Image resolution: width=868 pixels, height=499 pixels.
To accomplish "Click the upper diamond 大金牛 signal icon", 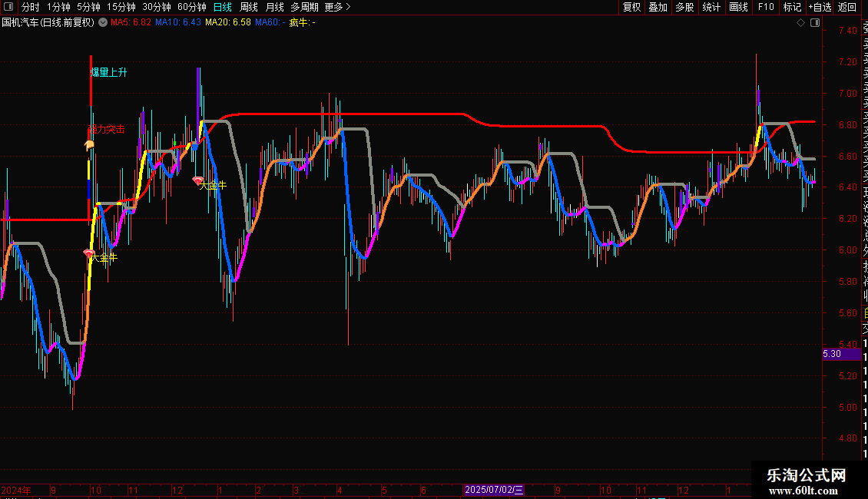I will (197, 180).
